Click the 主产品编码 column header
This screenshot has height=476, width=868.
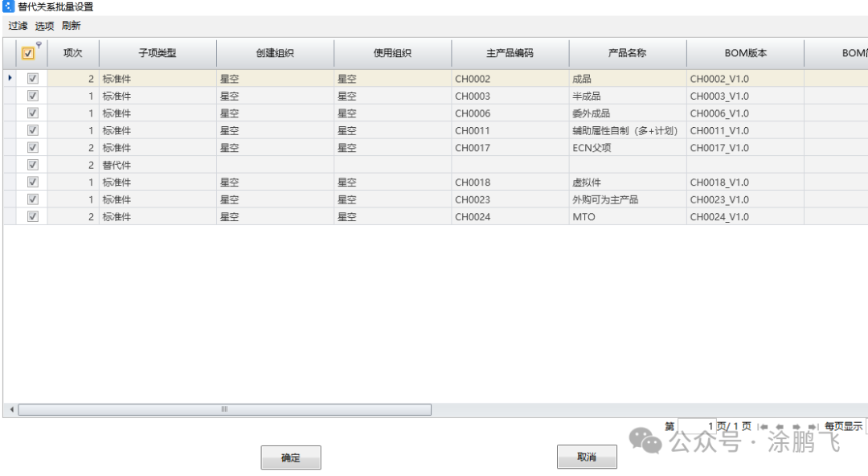(x=510, y=54)
